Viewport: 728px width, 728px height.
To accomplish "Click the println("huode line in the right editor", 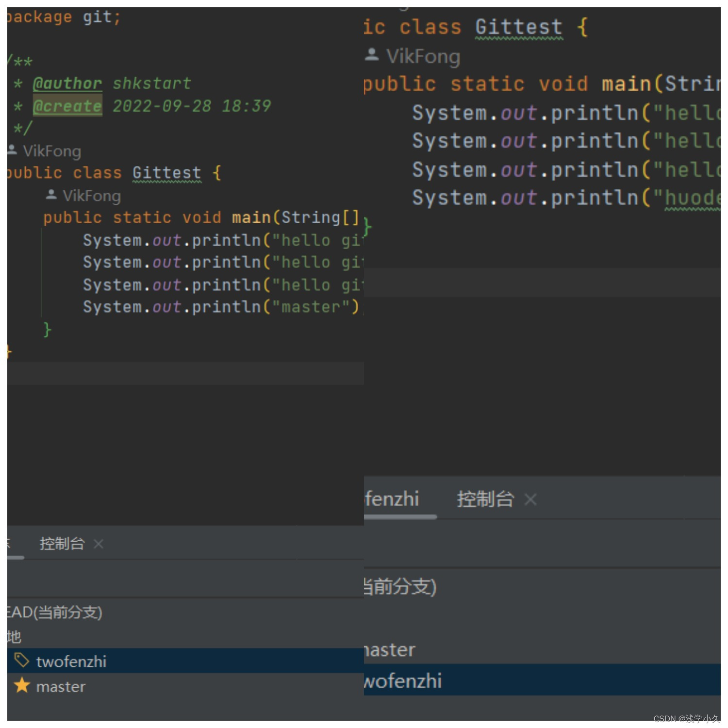I will (566, 198).
